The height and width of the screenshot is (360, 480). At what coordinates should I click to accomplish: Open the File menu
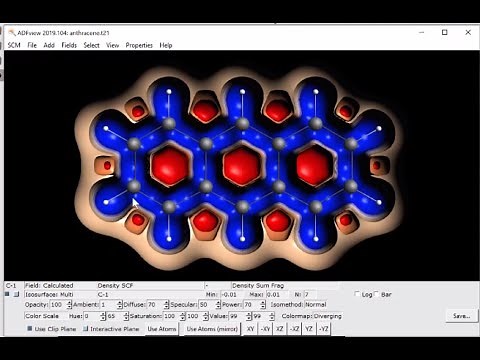coord(32,45)
